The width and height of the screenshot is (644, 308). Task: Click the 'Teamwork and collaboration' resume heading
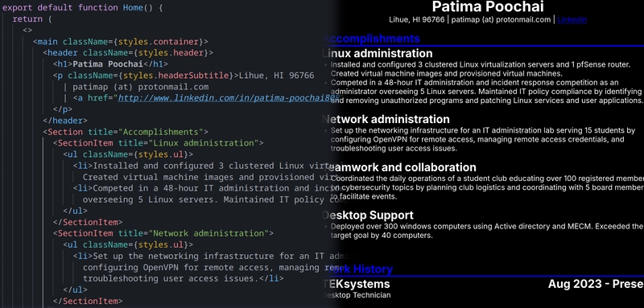point(399,167)
